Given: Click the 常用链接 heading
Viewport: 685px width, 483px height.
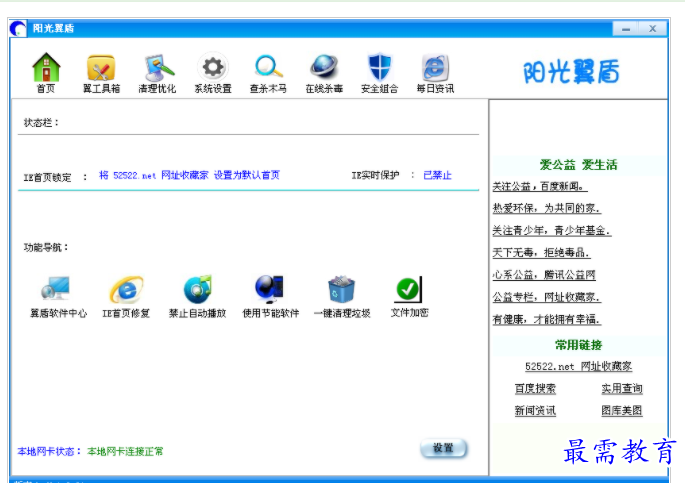Looking at the screenshot, I should click(578, 345).
